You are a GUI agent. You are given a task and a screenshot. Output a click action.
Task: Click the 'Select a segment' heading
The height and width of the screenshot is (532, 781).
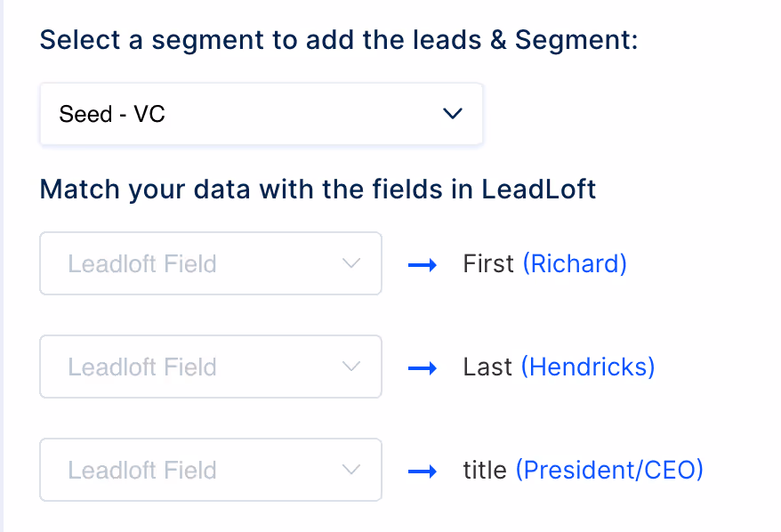click(339, 40)
